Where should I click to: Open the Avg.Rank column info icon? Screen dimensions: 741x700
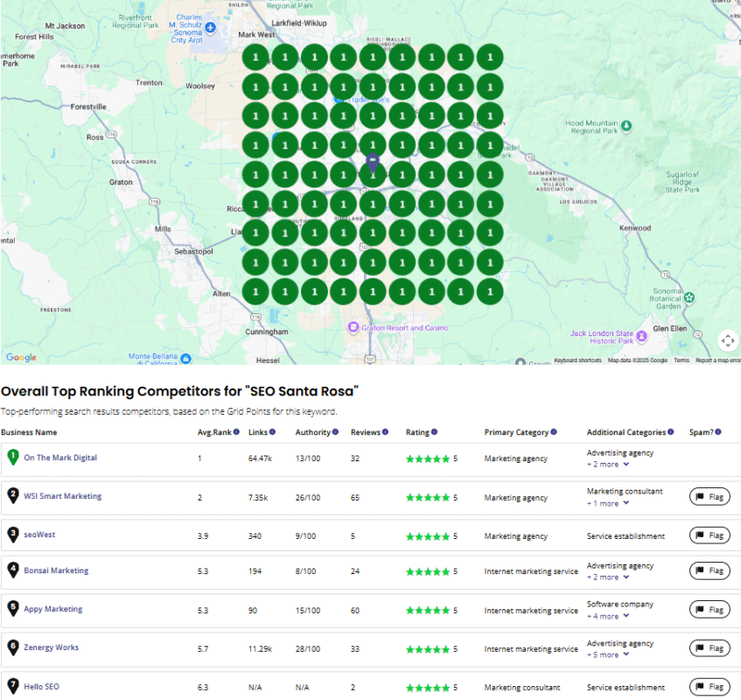[236, 431]
